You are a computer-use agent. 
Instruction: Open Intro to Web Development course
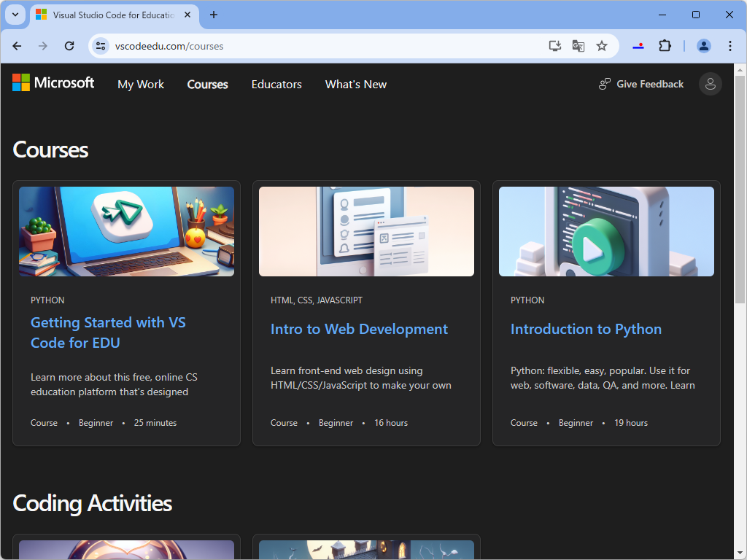coord(359,329)
